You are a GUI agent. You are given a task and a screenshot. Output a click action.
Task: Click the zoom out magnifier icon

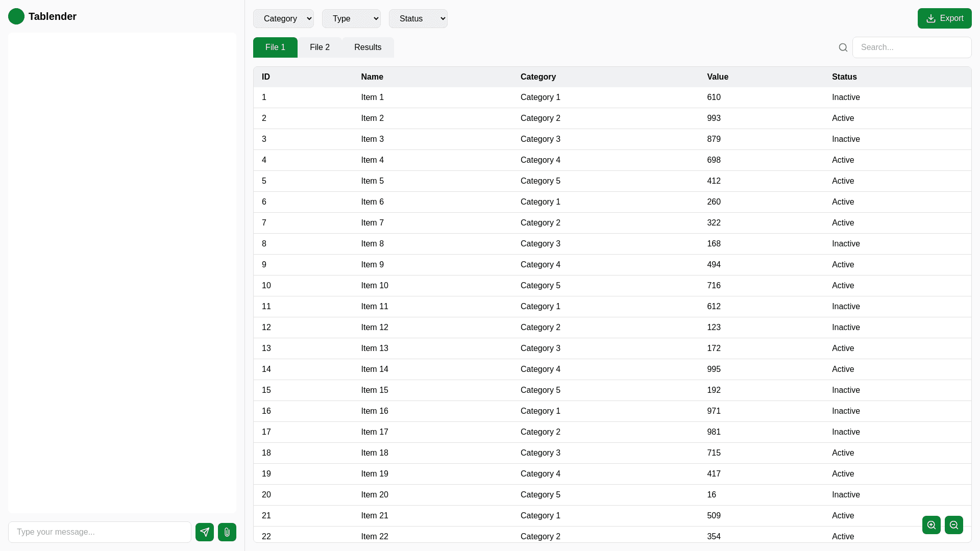click(x=954, y=525)
